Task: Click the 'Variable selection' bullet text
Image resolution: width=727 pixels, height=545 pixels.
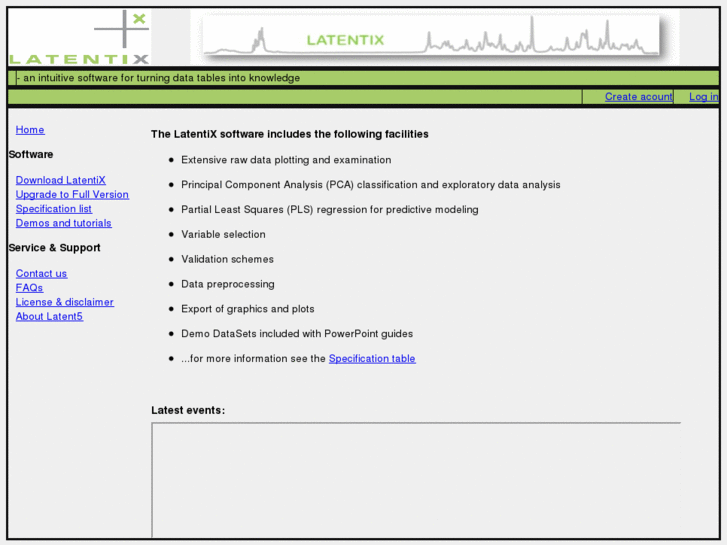Action: pos(223,235)
